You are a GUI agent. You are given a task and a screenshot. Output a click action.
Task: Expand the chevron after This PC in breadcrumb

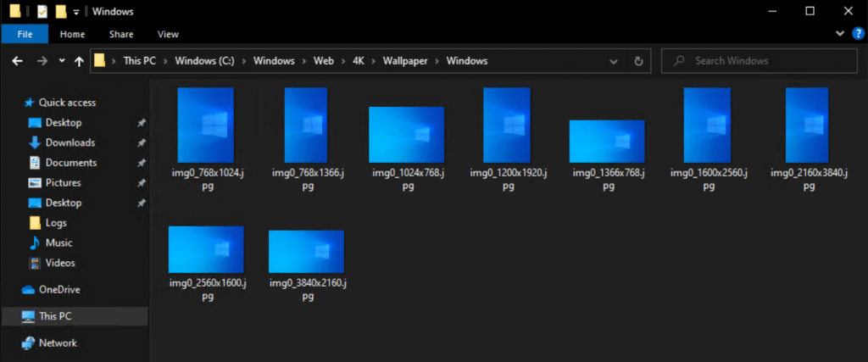coord(165,61)
